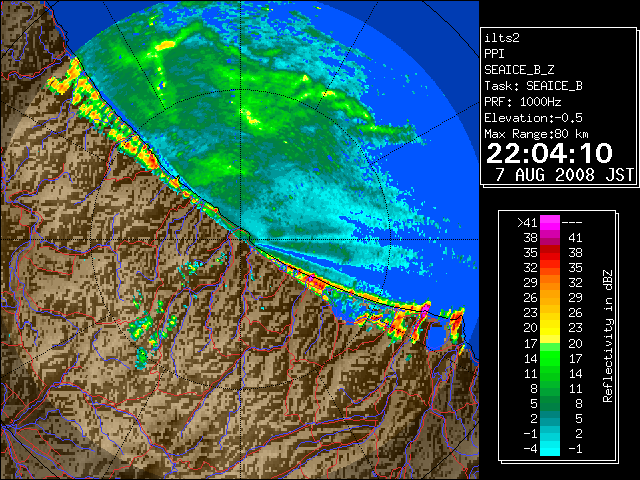Click the right-column '29' legend value
Screen dimensions: 640x480
click(x=576, y=298)
